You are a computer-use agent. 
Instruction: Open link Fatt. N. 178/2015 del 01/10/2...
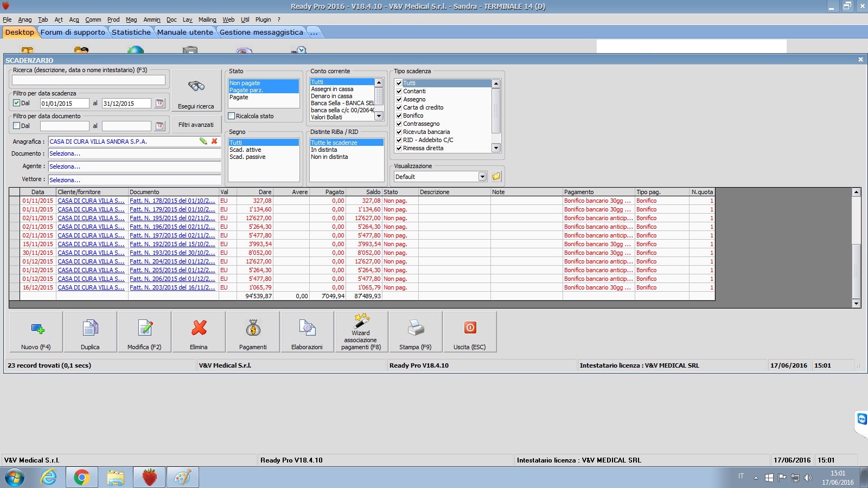(x=172, y=201)
